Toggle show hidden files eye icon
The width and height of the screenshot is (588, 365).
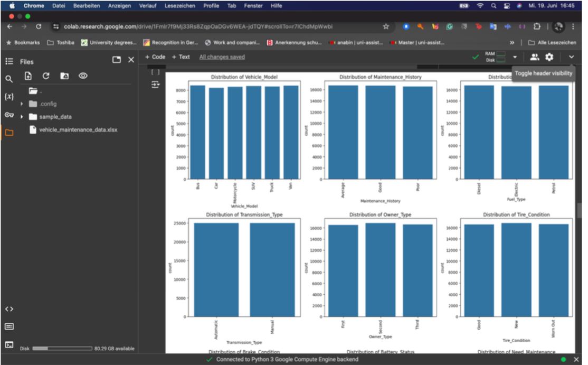(x=83, y=76)
